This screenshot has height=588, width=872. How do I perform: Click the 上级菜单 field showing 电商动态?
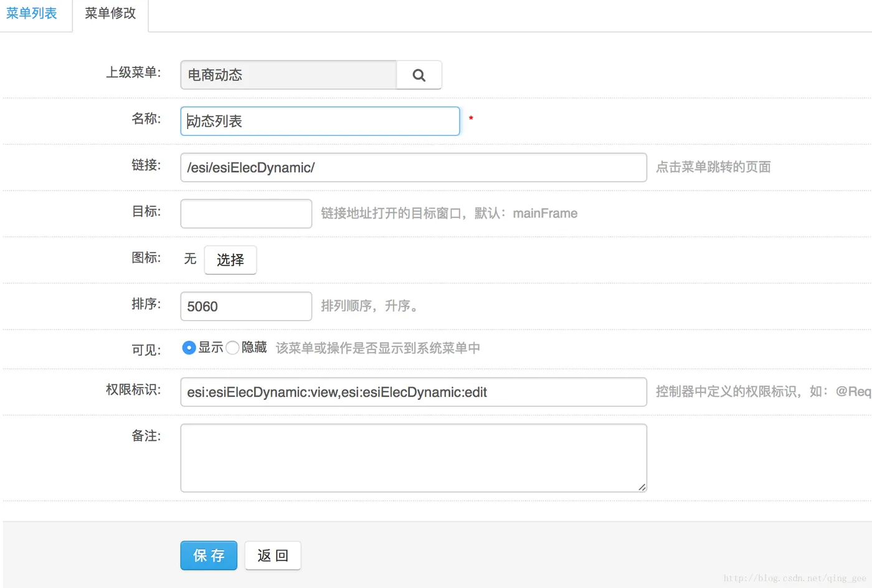288,75
